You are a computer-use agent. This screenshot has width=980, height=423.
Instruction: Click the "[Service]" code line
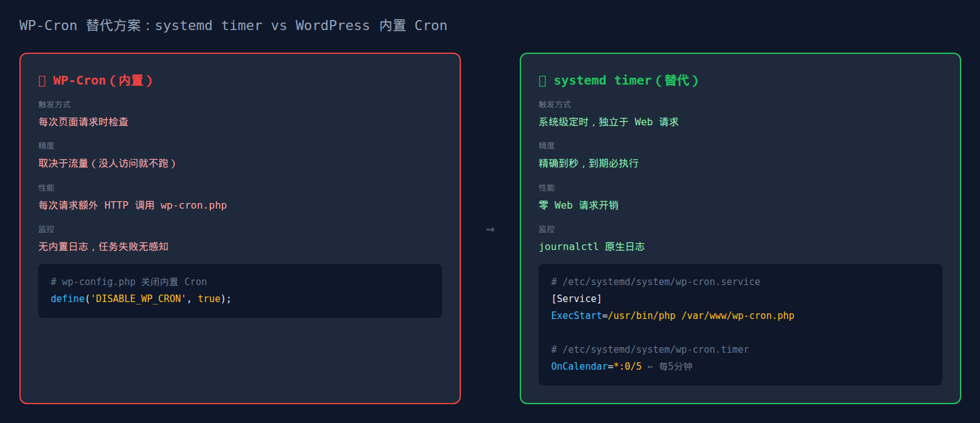tap(576, 299)
